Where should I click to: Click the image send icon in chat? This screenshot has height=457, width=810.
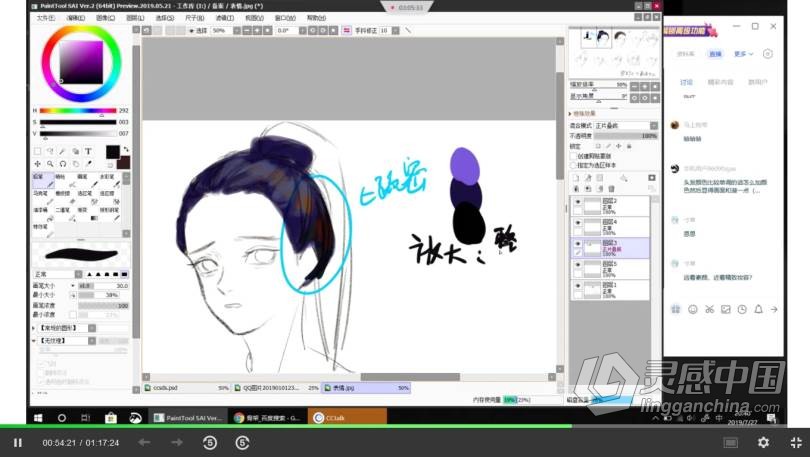[x=726, y=309]
